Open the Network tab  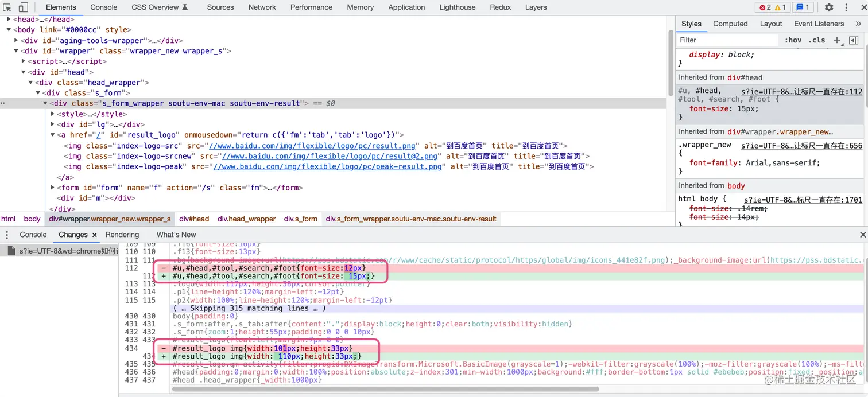pyautogui.click(x=262, y=7)
